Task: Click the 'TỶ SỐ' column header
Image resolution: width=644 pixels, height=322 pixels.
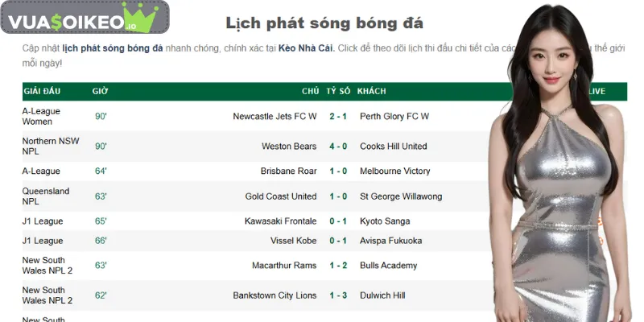Action: (x=338, y=92)
